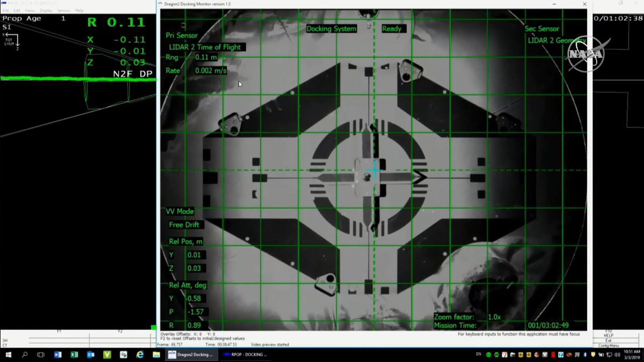Open taskbar search magnifier
Viewport: 644px width, 362px height.
pyautogui.click(x=25, y=354)
